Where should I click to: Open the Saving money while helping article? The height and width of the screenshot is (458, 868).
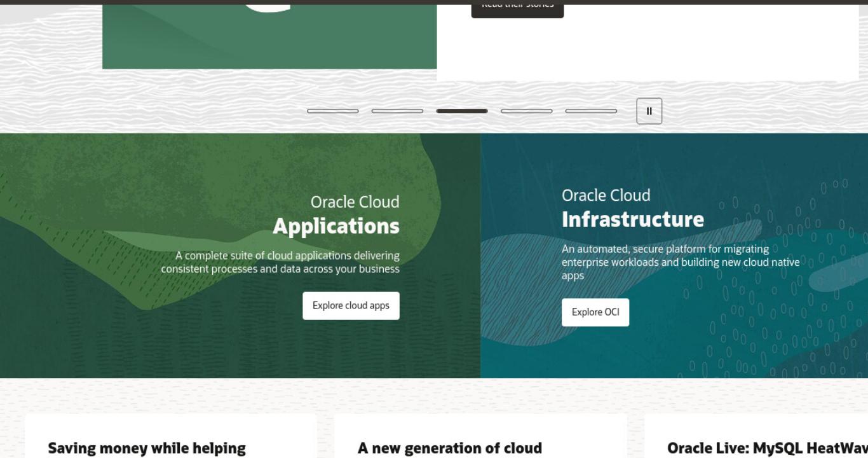(x=147, y=448)
